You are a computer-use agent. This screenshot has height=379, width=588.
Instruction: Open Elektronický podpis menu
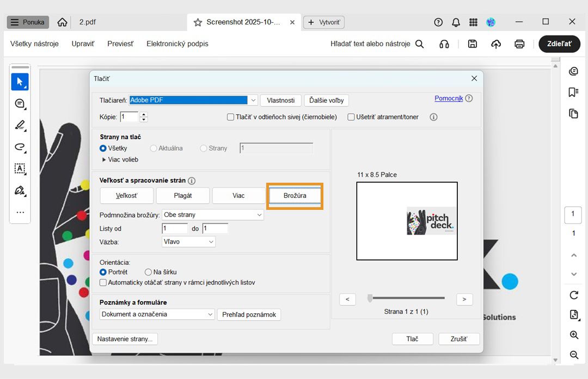click(177, 44)
